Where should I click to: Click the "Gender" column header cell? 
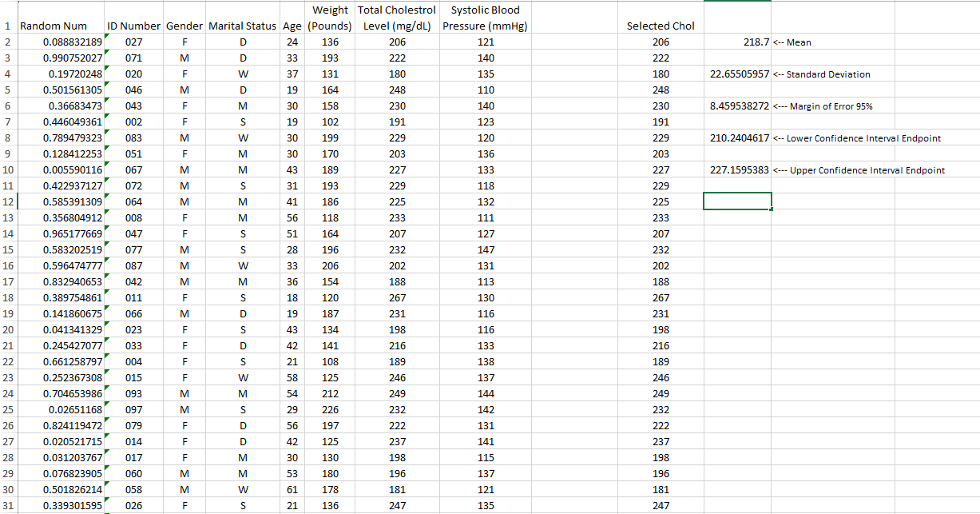pyautogui.click(x=184, y=18)
